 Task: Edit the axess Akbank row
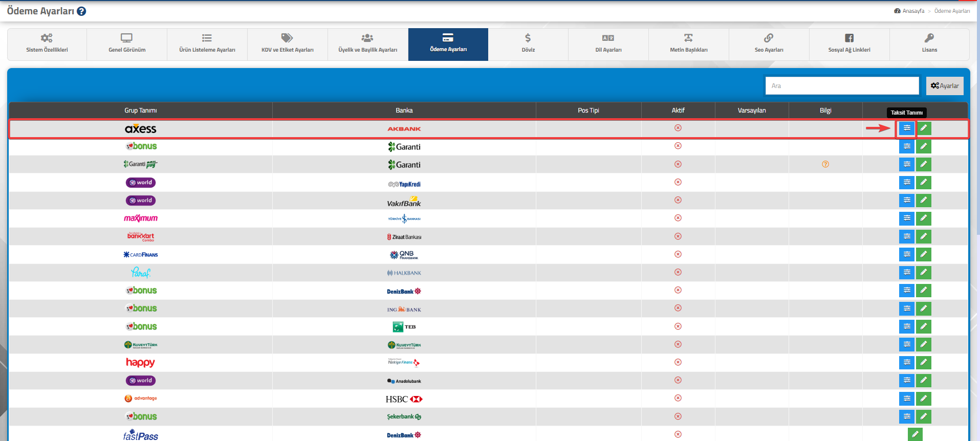924,128
